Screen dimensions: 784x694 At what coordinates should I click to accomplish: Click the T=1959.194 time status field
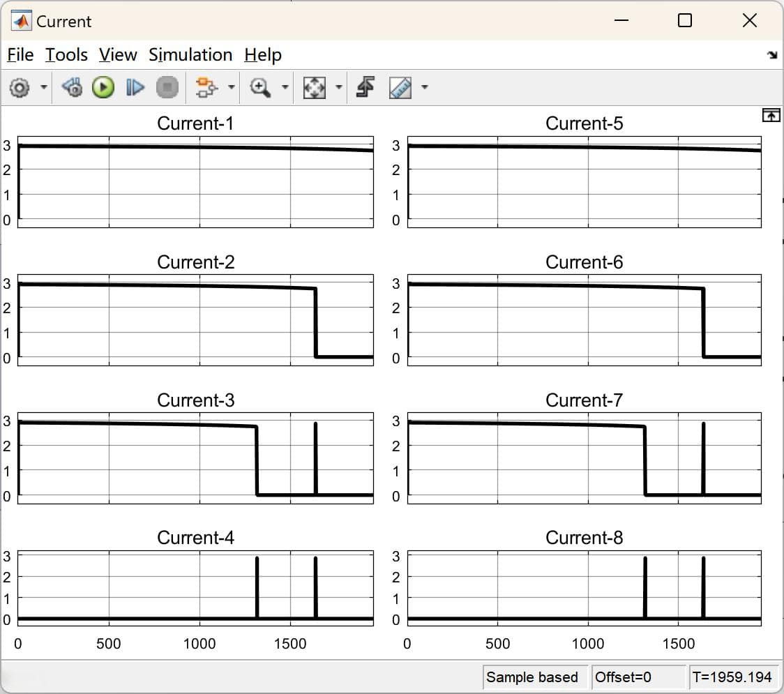tap(734, 677)
